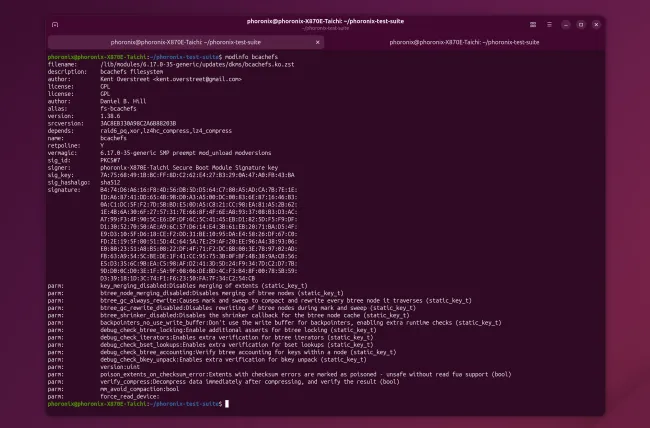Screen dimensions: 650x428
Task: Click parm btree_node_merging_disabled line
Action: pos(222,293)
